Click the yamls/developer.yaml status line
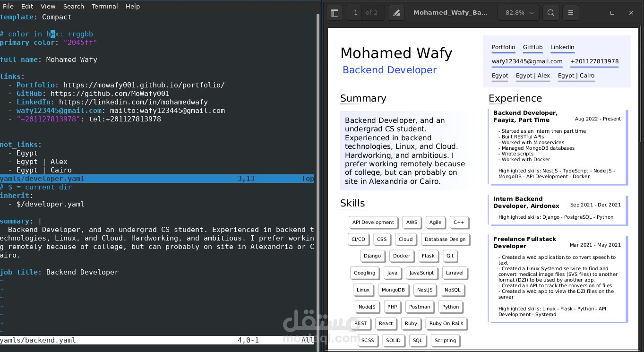 point(157,179)
